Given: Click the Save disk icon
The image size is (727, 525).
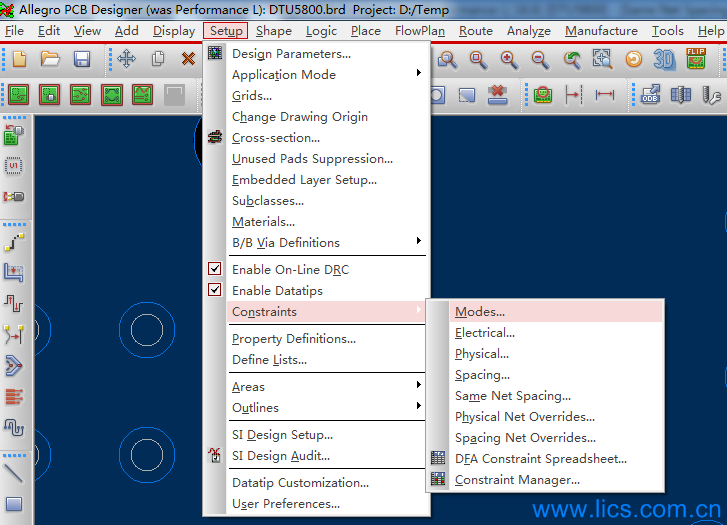Looking at the screenshot, I should (82, 59).
